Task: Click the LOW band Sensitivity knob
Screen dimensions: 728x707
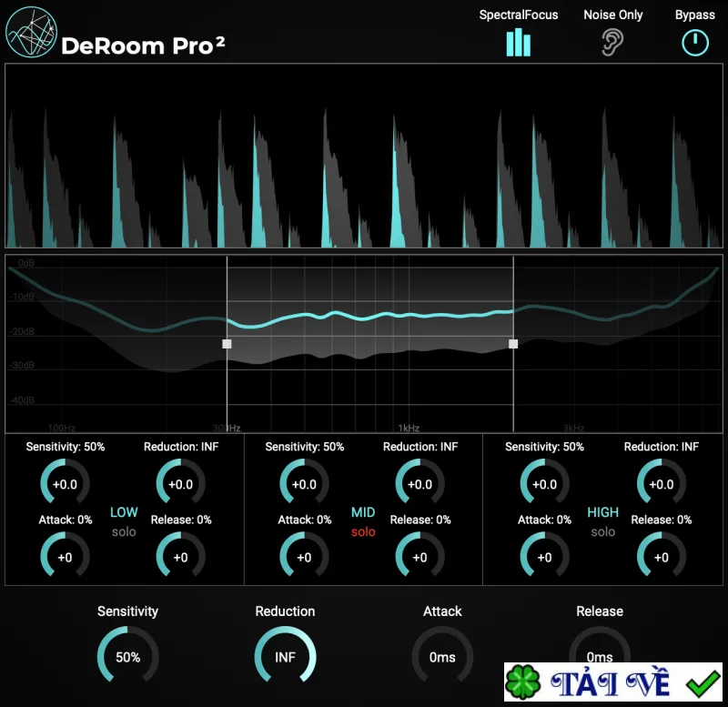Action: 65,483
